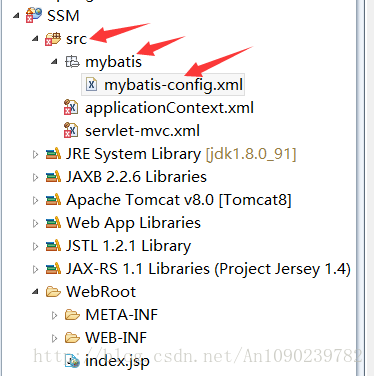The width and height of the screenshot is (374, 376).
Task: Expand the Apache Tomcat v8.0 node
Action: tap(35, 200)
